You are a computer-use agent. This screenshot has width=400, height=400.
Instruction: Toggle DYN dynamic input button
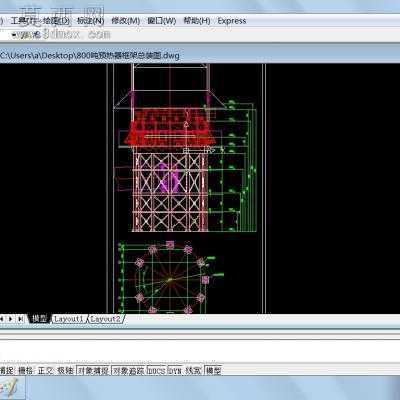175,370
